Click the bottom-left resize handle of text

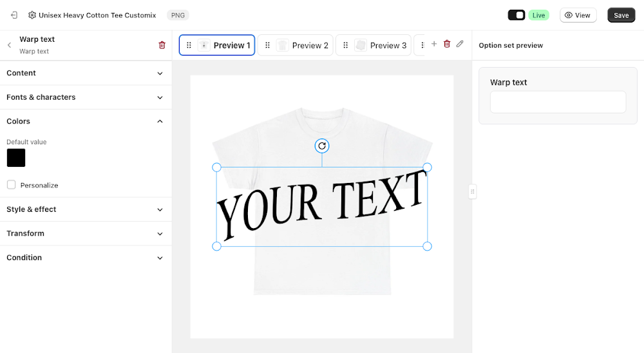pyautogui.click(x=216, y=246)
